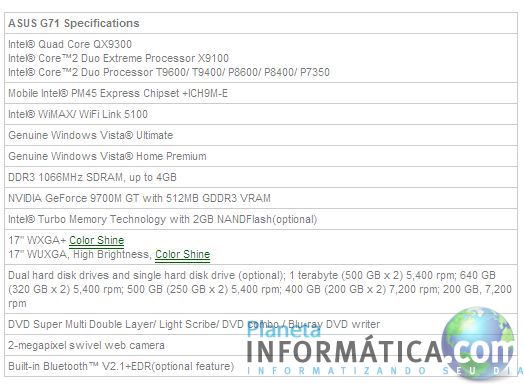The height and width of the screenshot is (384, 524).
Task: Click the Dual hard disk drives description
Action: pyautogui.click(x=260, y=289)
